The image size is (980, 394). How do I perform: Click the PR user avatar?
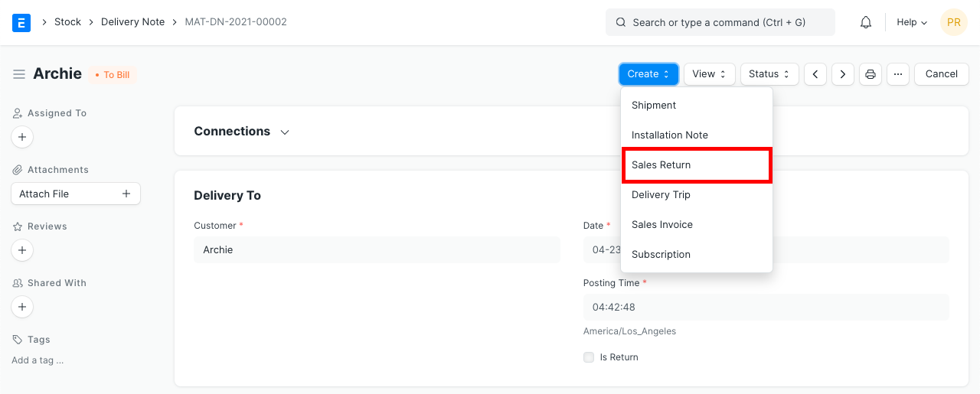[x=953, y=22]
